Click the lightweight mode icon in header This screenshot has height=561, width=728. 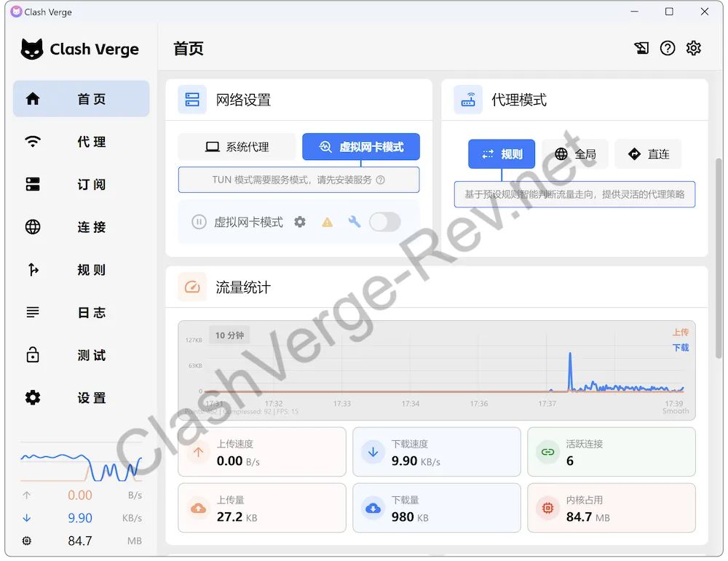coord(641,48)
